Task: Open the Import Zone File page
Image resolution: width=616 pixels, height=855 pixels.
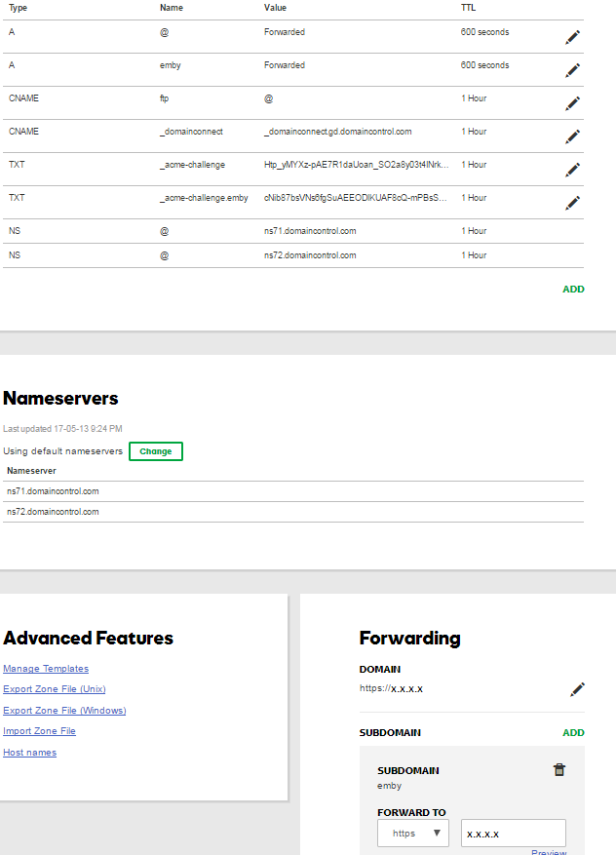Action: 39,730
